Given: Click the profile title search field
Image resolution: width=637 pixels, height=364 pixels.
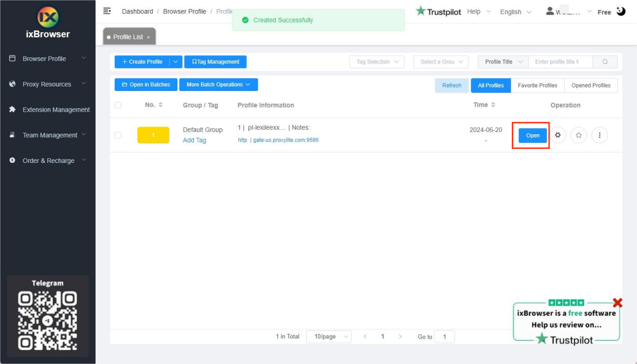Looking at the screenshot, I should pyautogui.click(x=561, y=62).
